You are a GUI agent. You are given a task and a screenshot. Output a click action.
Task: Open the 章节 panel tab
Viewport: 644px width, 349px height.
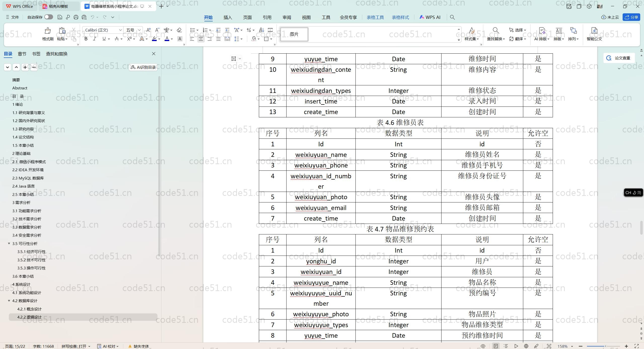22,54
